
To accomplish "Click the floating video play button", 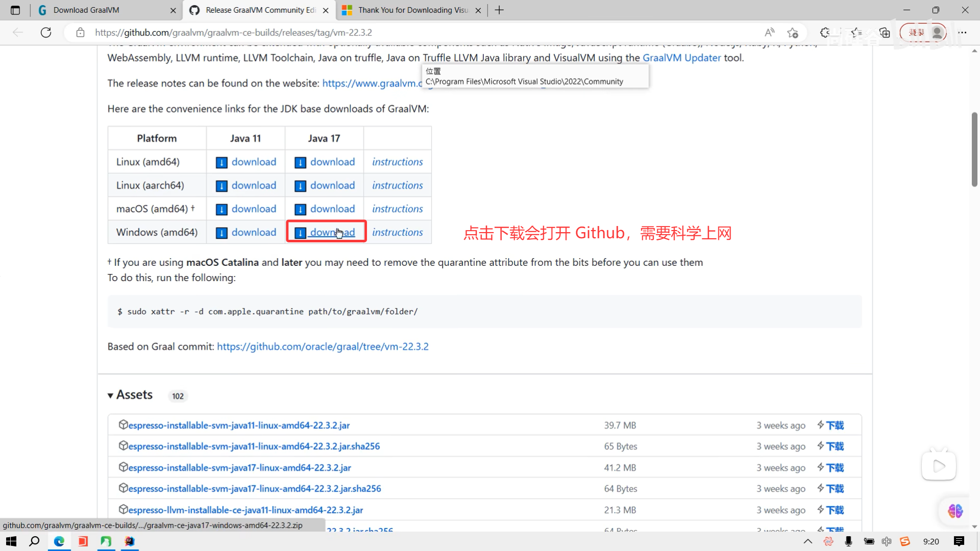I will pyautogui.click(x=939, y=466).
